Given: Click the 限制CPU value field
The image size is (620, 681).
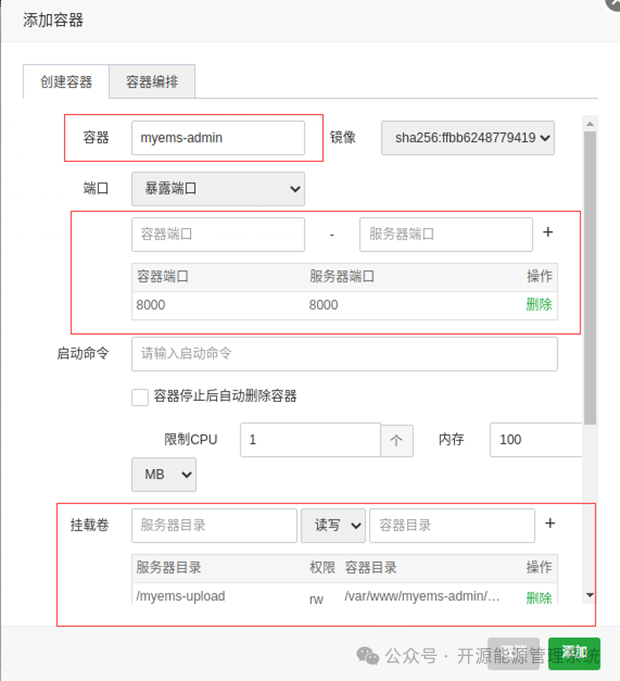Looking at the screenshot, I should [310, 440].
